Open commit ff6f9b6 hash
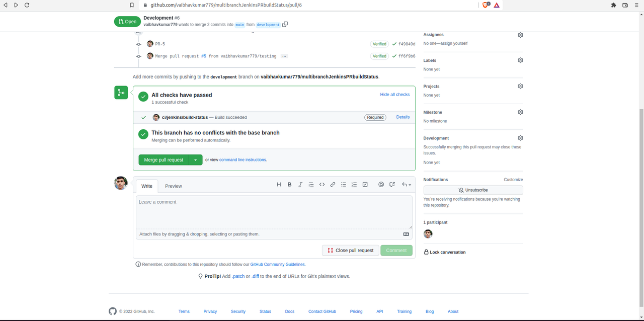Image resolution: width=644 pixels, height=321 pixels. (407, 56)
